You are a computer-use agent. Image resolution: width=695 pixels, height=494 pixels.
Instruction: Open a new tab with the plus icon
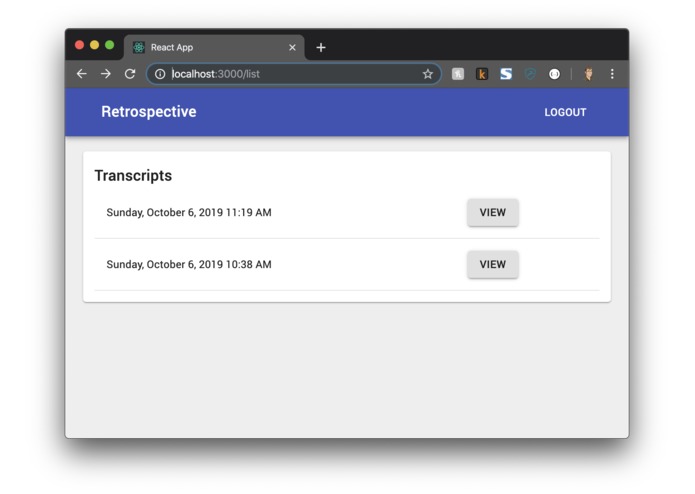click(x=321, y=47)
